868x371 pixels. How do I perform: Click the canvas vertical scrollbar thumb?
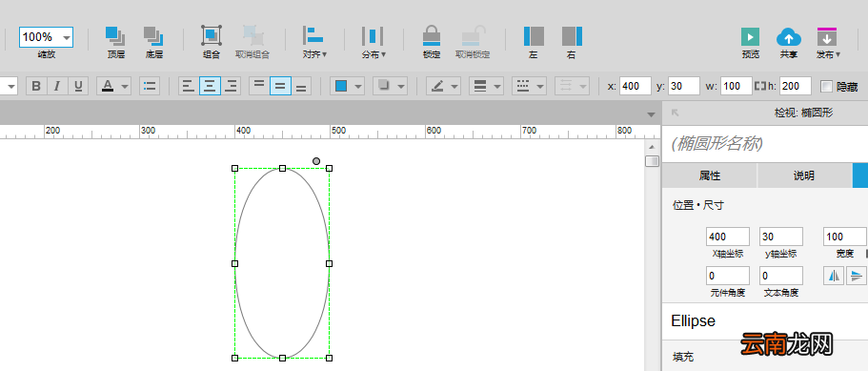[652, 161]
